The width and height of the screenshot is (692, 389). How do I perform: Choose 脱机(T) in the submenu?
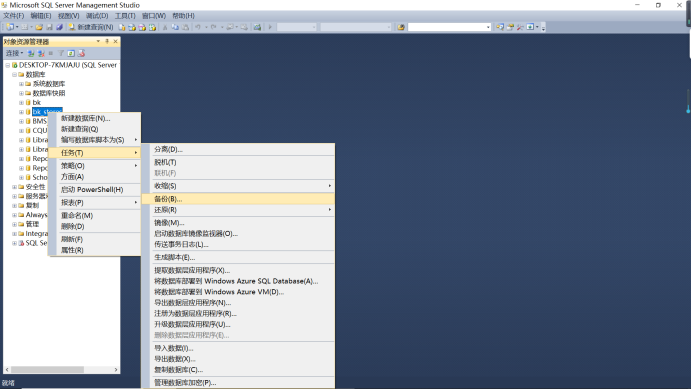pos(238,162)
